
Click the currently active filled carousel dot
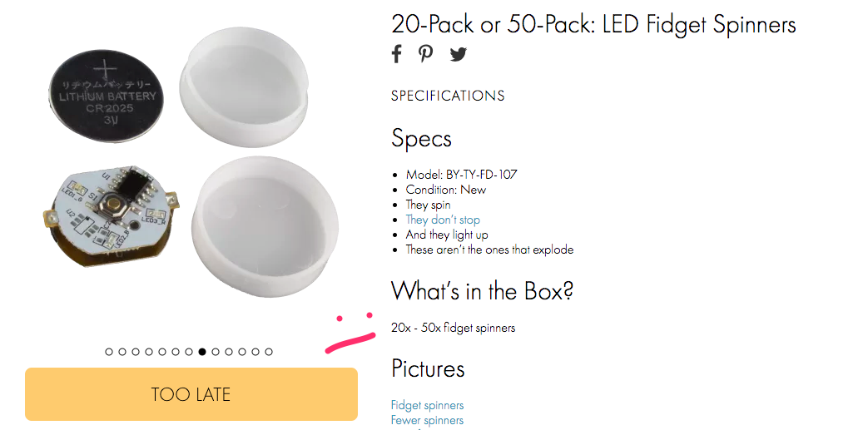[x=202, y=352]
